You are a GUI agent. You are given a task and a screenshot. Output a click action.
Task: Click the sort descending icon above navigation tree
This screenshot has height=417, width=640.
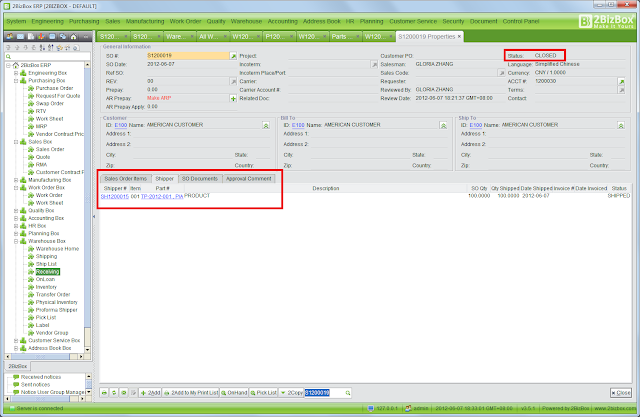(51, 48)
